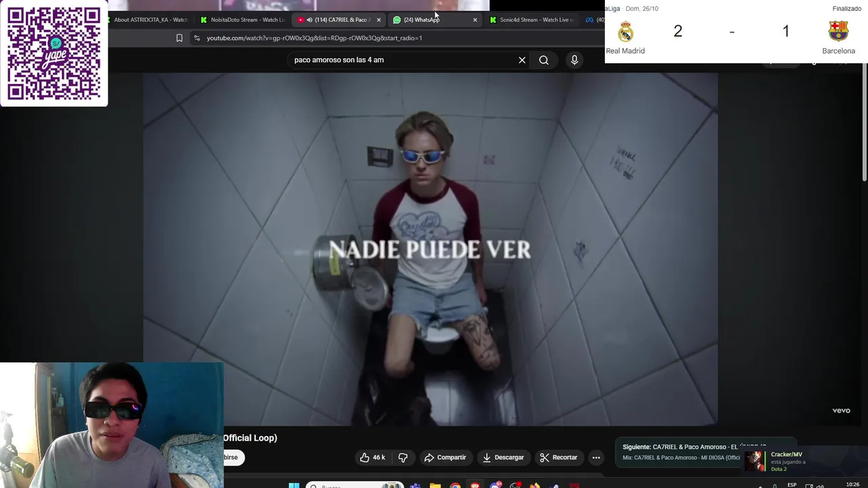This screenshot has height=488, width=868.
Task: Click the Barcelona crest
Action: pos(838,31)
